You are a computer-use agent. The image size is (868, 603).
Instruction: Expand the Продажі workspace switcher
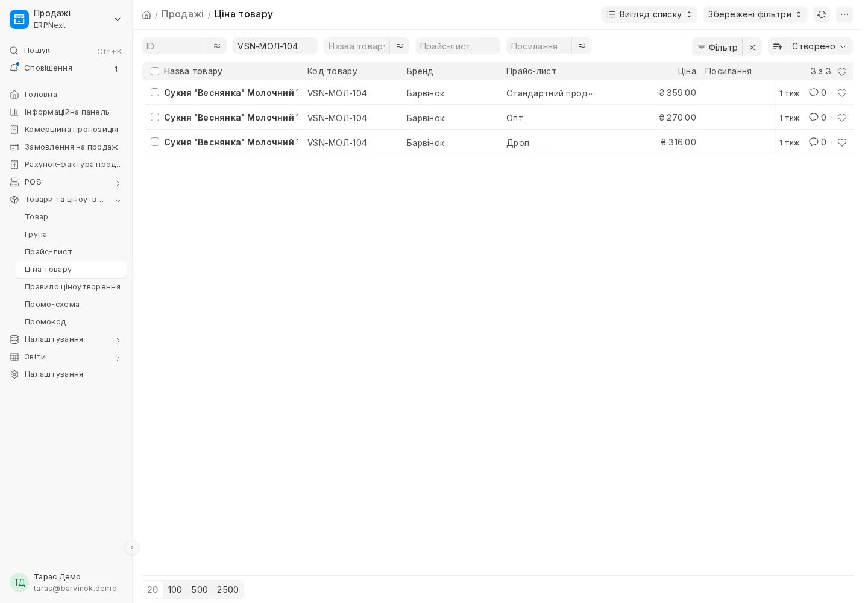pos(118,19)
